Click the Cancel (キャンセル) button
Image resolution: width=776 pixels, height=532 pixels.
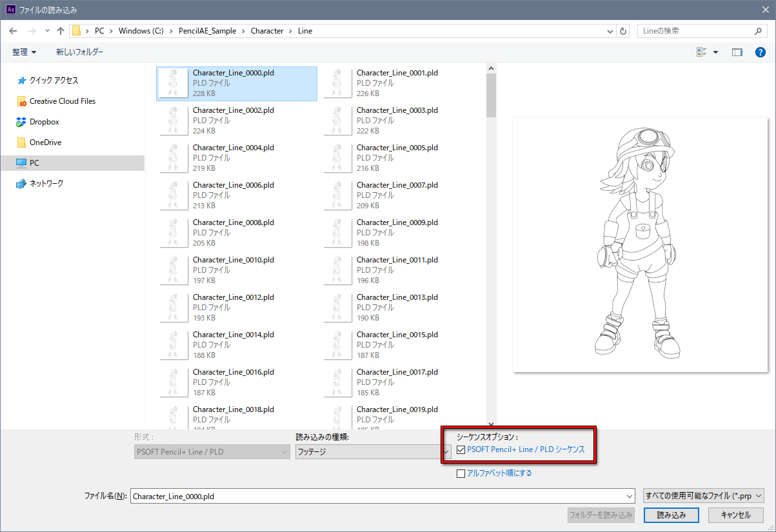tap(735, 515)
